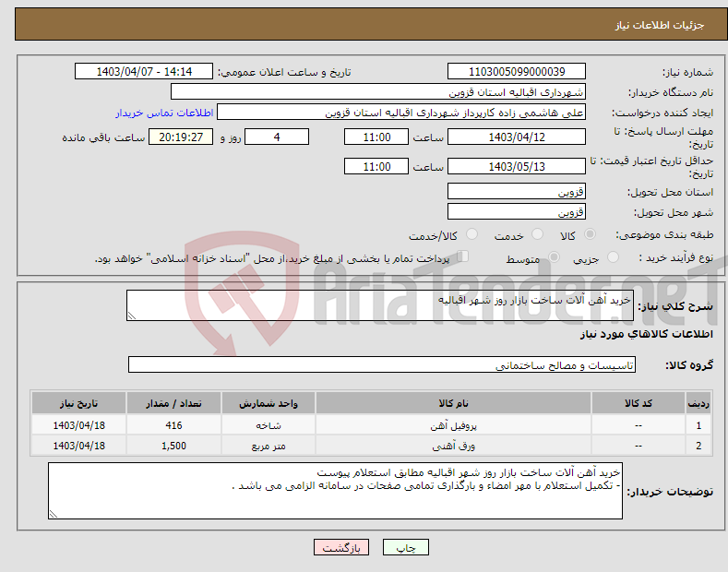
Task: Click the remaining time countdown field
Action: 181,137
